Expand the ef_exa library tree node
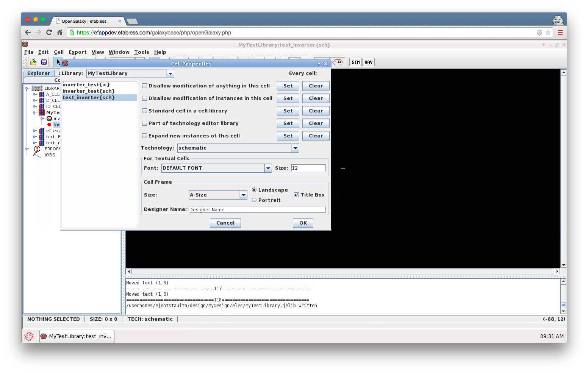The height and width of the screenshot is (373, 588). pyautogui.click(x=34, y=131)
